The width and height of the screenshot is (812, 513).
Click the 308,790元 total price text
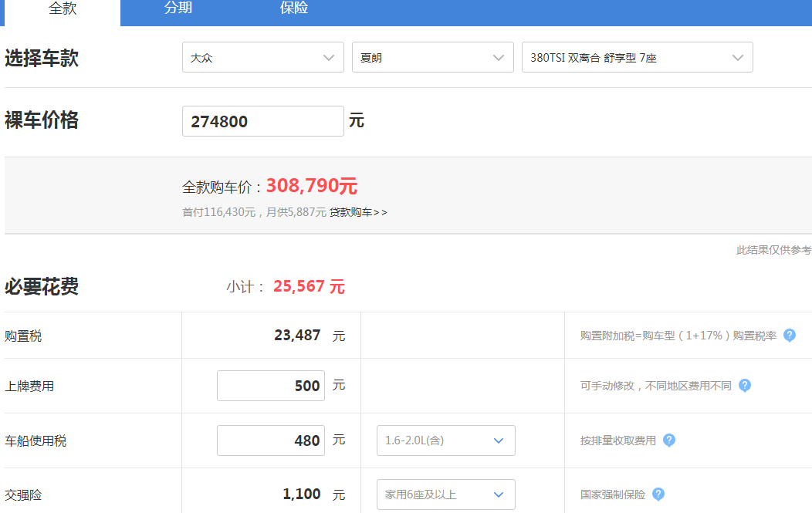click(x=312, y=186)
